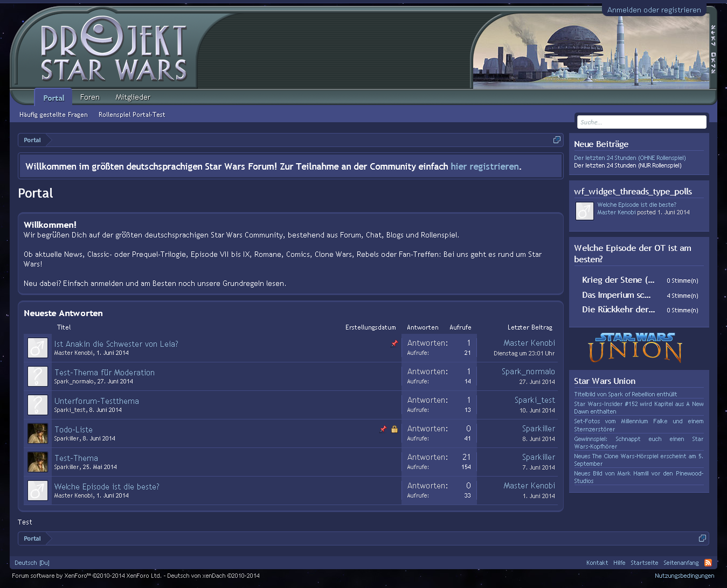727x588 pixels.
Task: Open posts of last 24 hours NUR Rollenspiel
Action: pyautogui.click(x=627, y=165)
